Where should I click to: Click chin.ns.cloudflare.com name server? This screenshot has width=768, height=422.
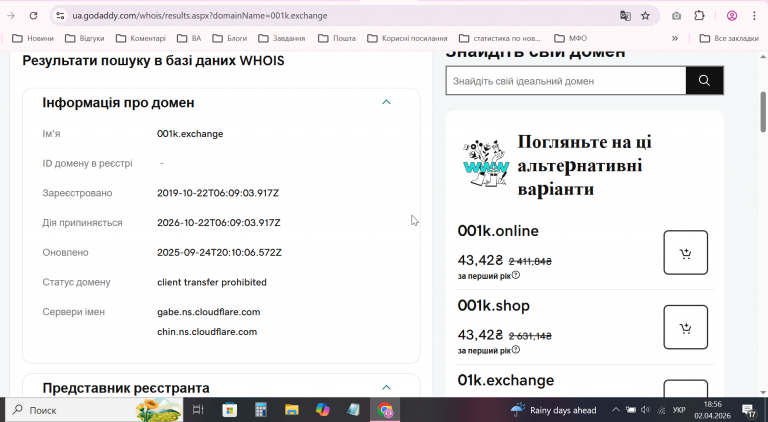(207, 331)
